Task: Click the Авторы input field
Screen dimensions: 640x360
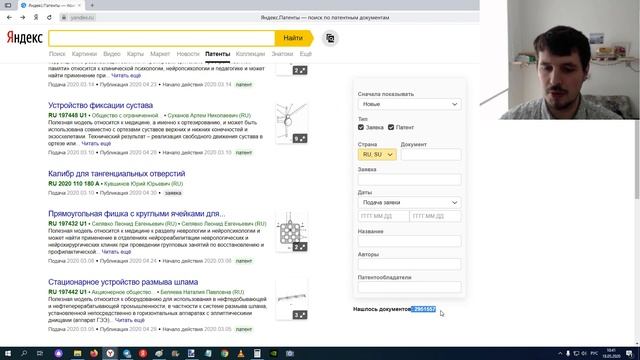Action: click(409, 264)
